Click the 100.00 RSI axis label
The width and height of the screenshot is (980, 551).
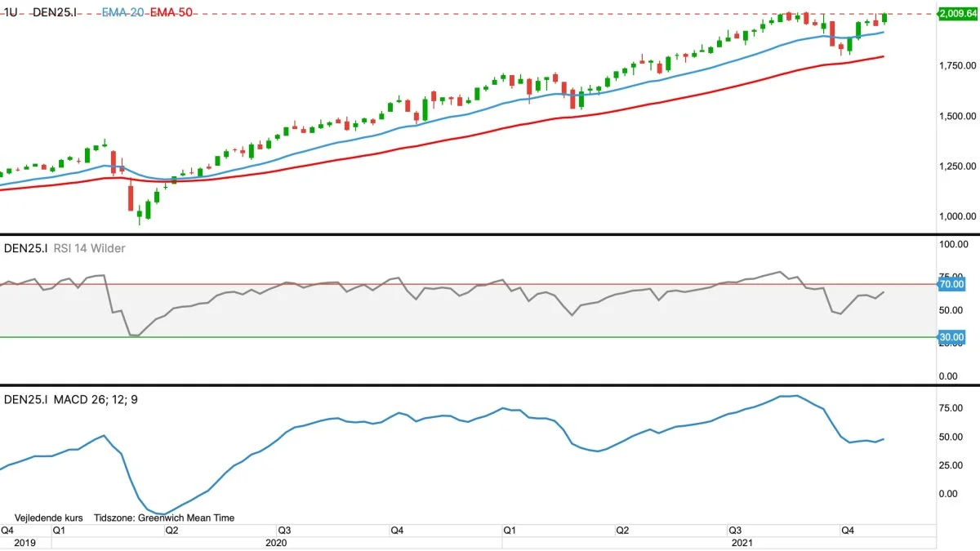(954, 244)
